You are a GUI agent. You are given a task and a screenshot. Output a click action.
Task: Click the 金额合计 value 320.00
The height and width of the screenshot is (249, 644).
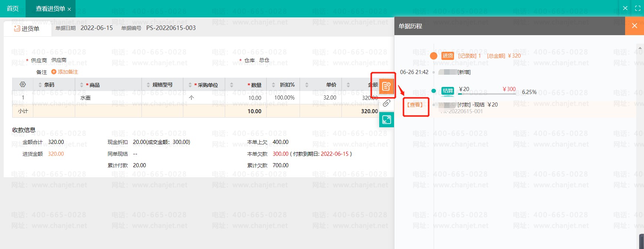(x=56, y=142)
